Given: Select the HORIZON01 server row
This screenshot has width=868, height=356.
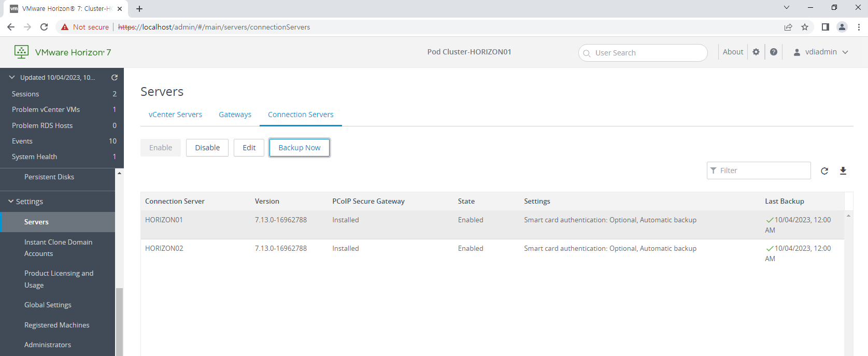Looking at the screenshot, I should [x=492, y=225].
